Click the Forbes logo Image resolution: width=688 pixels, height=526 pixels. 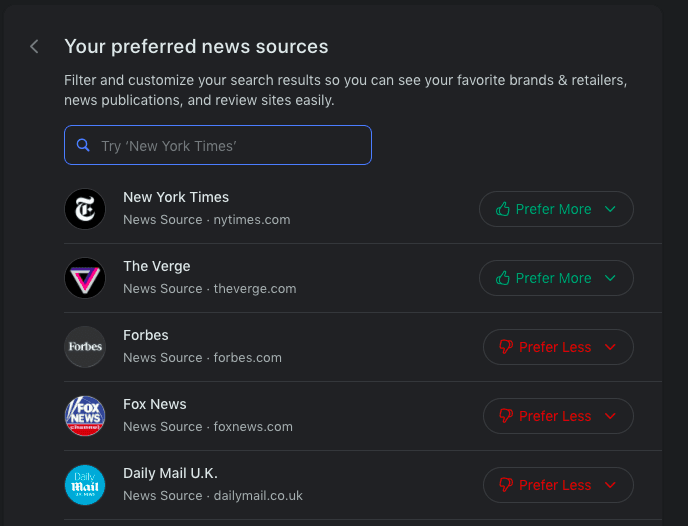85,347
